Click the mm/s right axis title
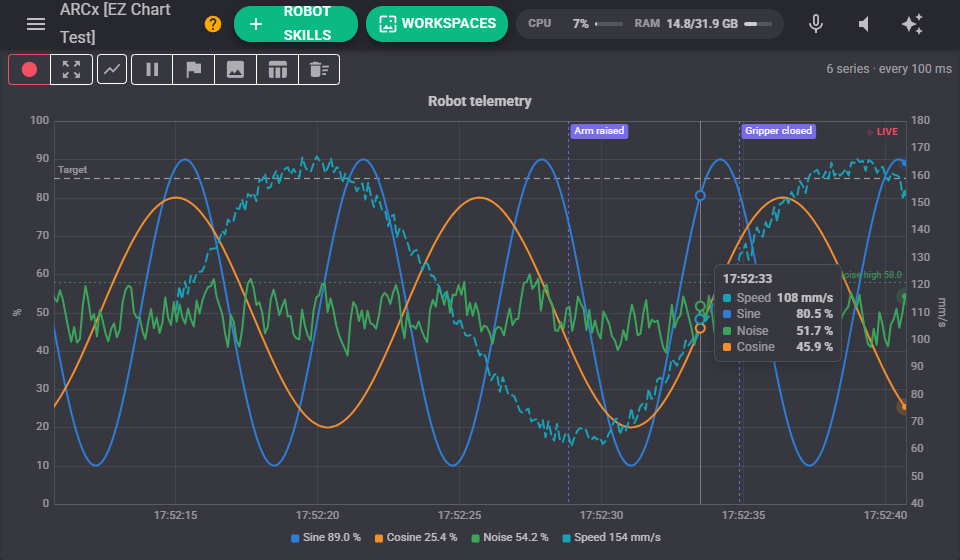Viewport: 960px width, 560px height. [x=942, y=312]
